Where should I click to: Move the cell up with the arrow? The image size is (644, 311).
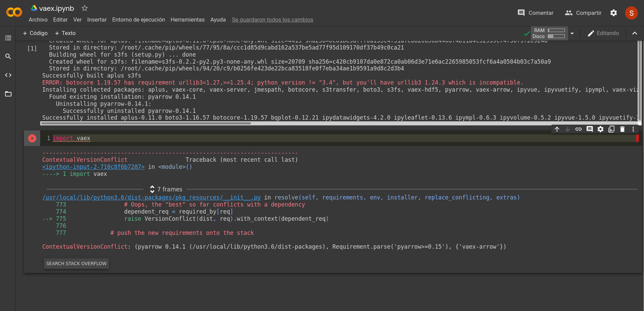click(x=557, y=129)
